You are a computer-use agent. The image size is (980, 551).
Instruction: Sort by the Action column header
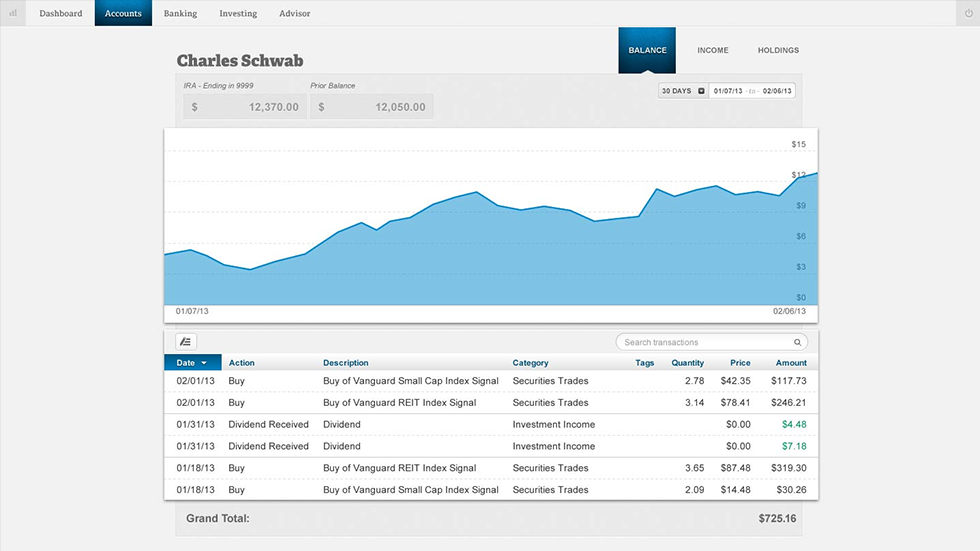point(241,363)
